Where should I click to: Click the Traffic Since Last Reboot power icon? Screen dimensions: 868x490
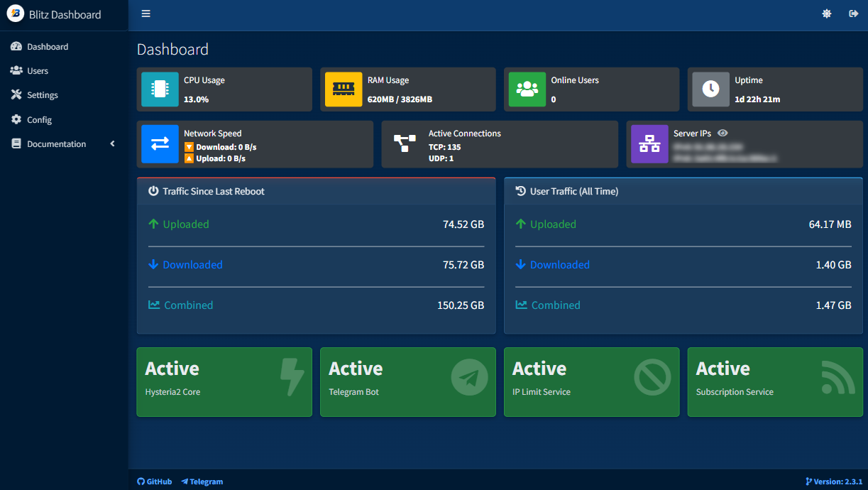(x=153, y=191)
